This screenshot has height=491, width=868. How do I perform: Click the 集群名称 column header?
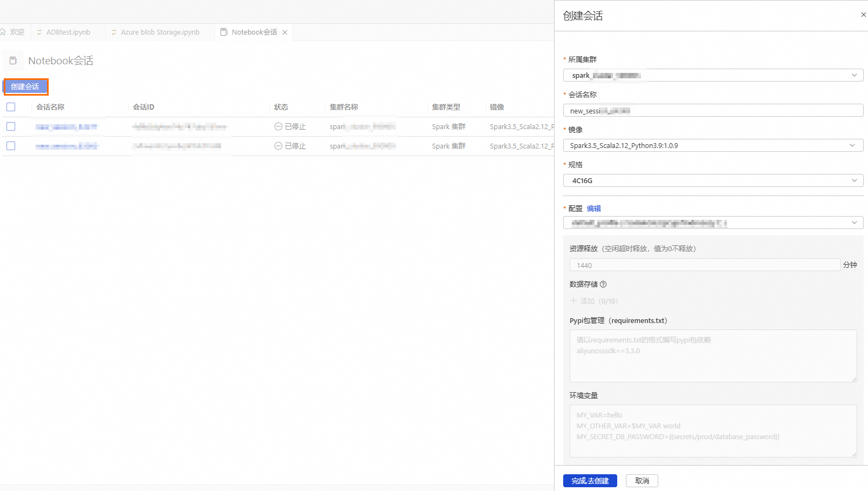click(344, 107)
